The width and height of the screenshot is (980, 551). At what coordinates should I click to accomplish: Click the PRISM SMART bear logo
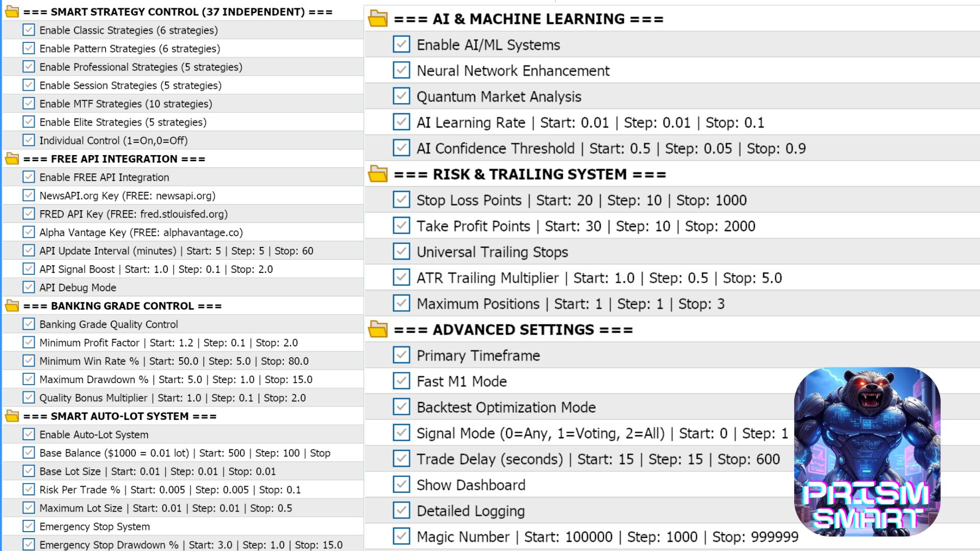[x=867, y=452]
